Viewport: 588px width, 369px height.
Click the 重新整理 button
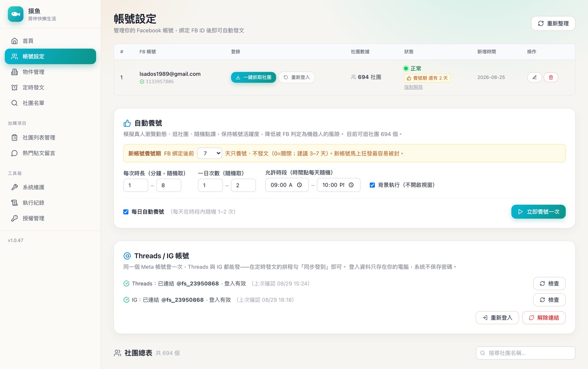point(553,23)
